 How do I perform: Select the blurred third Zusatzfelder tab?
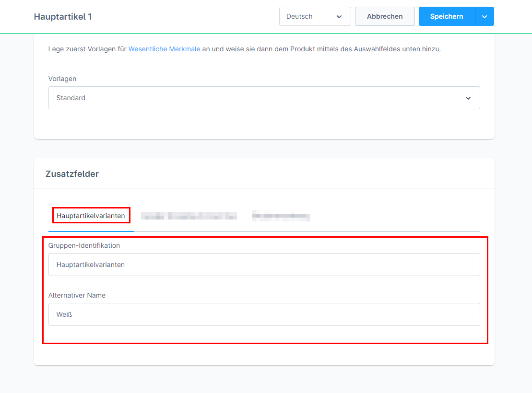tap(281, 216)
